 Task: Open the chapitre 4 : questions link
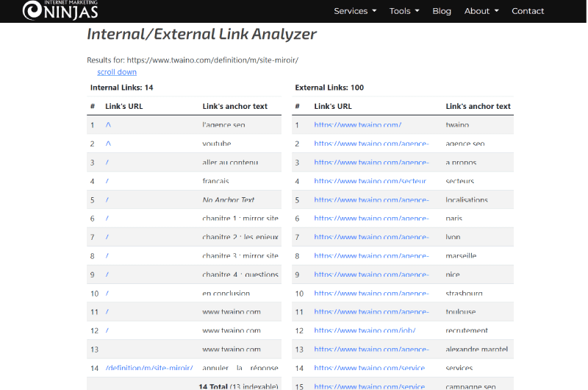(107, 274)
